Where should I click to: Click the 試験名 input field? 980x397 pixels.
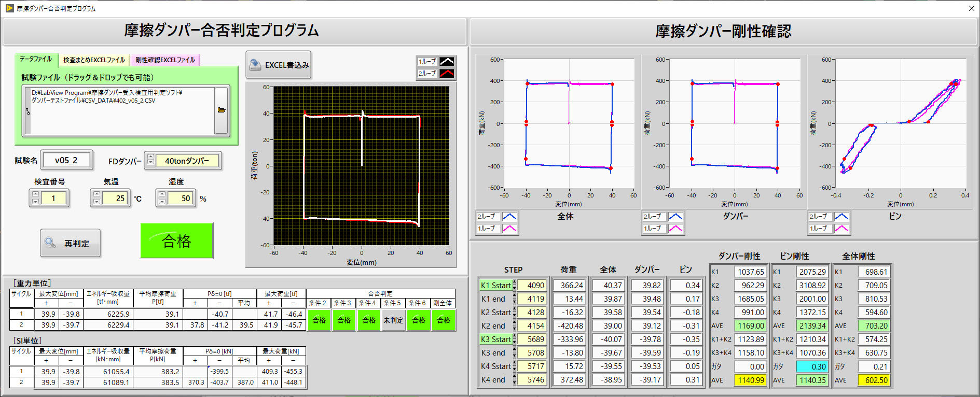pyautogui.click(x=66, y=161)
